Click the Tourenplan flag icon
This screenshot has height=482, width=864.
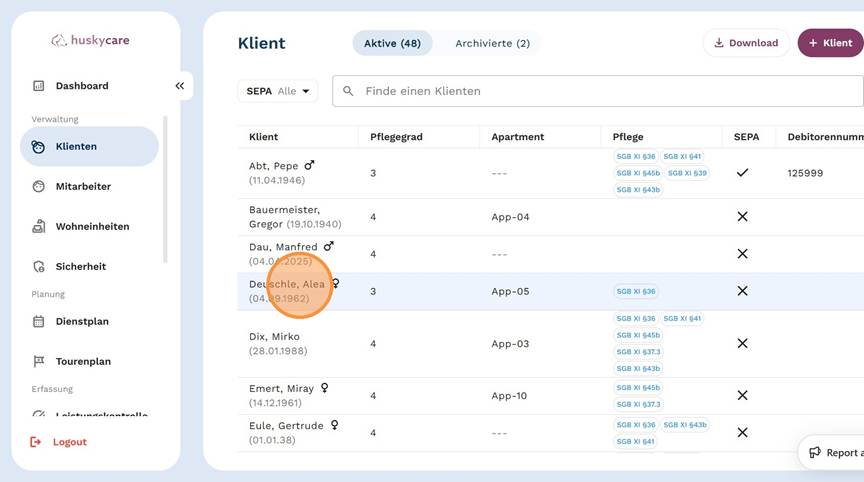39,361
